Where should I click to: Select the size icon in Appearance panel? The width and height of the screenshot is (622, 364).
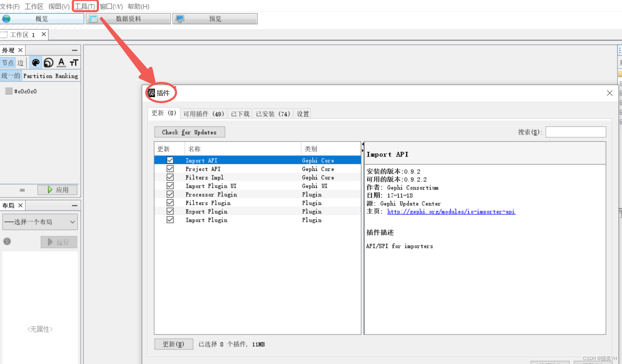click(x=49, y=63)
